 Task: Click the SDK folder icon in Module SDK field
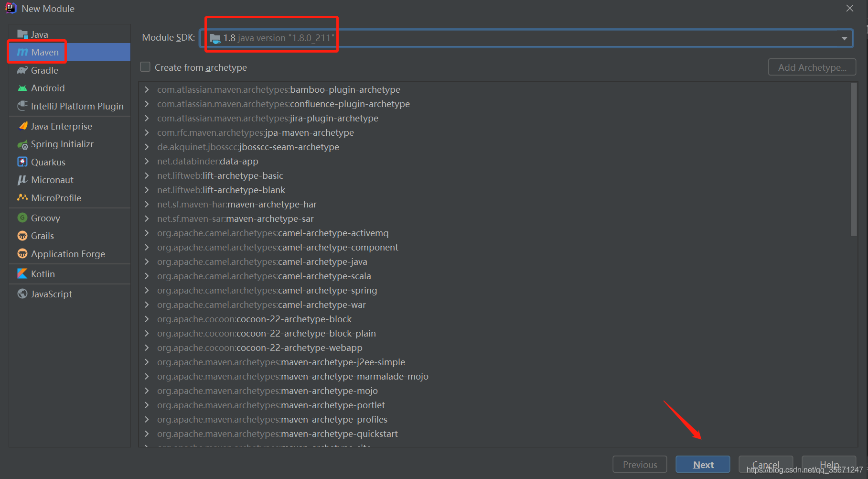215,38
